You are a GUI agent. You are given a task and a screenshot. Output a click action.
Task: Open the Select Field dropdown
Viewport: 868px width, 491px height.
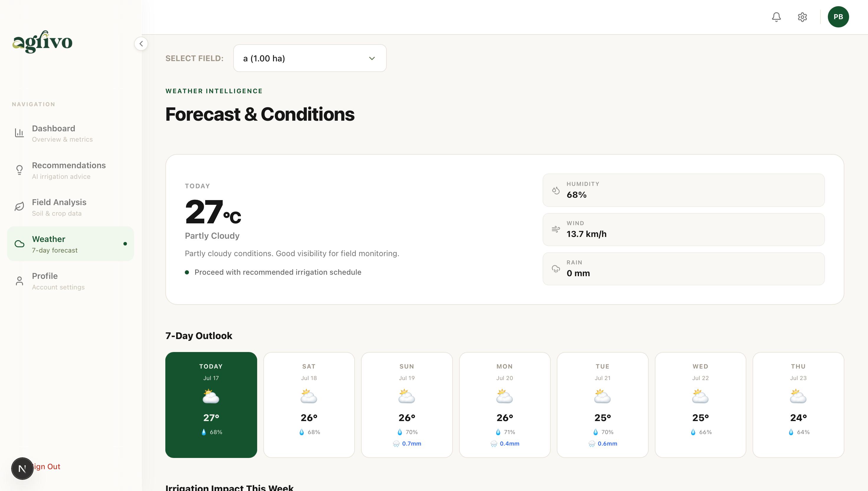pos(310,58)
